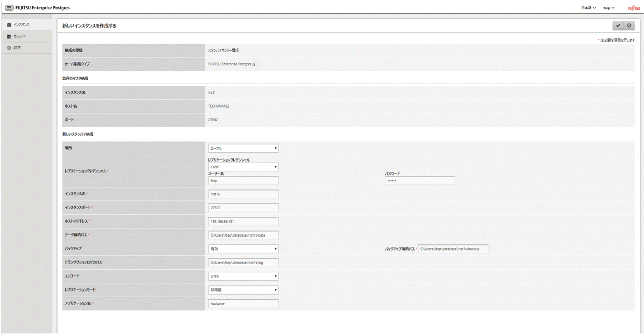Cancel with the circle-slash icon button
Screen dimensions: 644x335
pyautogui.click(x=629, y=25)
